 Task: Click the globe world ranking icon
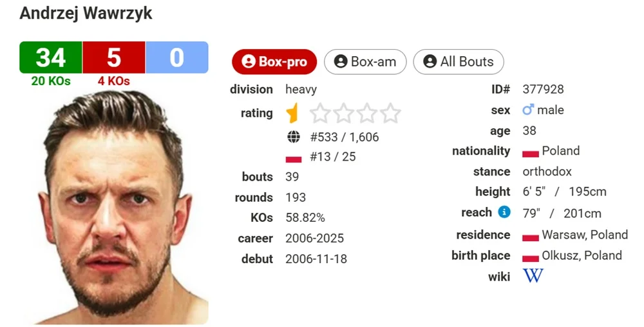click(x=294, y=137)
